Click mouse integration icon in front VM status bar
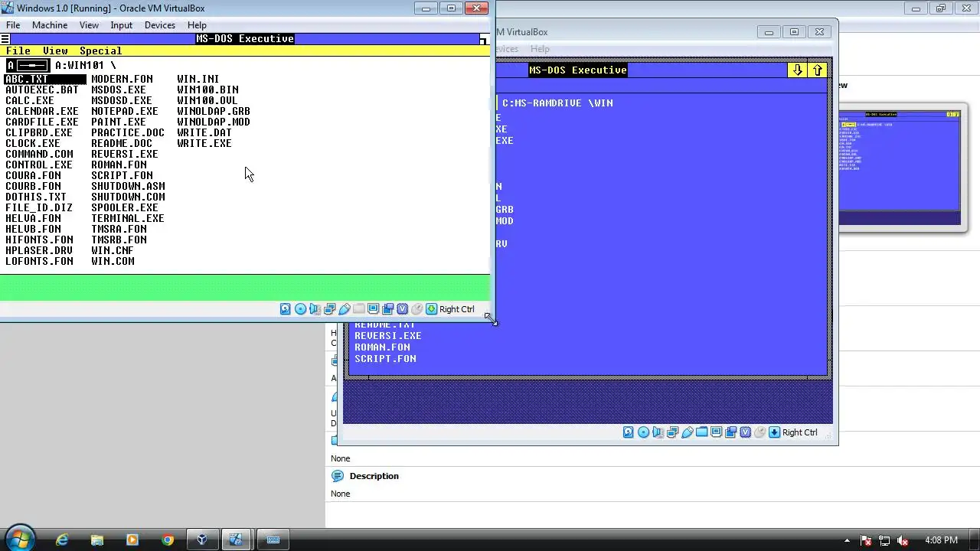Screen dimensions: 980x551 416,309
